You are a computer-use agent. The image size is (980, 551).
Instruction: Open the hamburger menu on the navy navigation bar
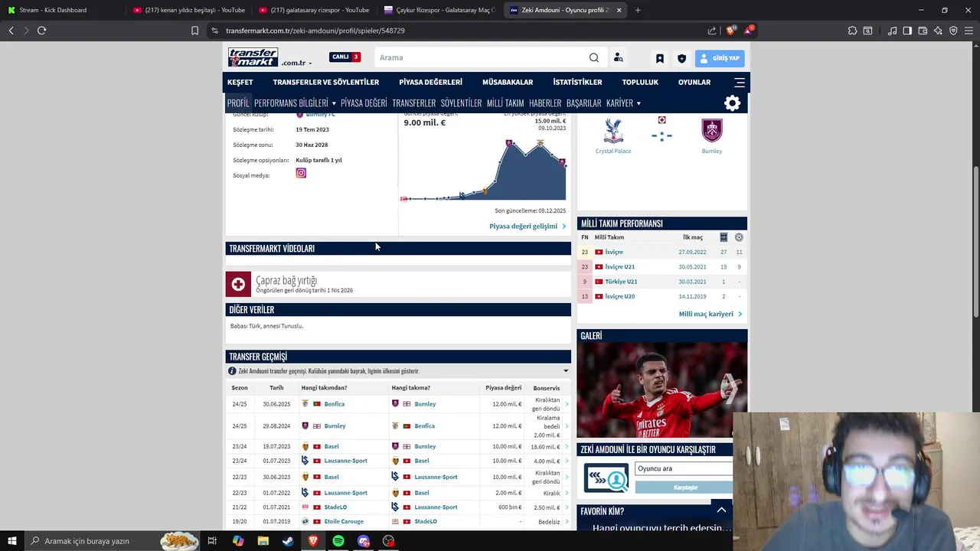click(740, 82)
